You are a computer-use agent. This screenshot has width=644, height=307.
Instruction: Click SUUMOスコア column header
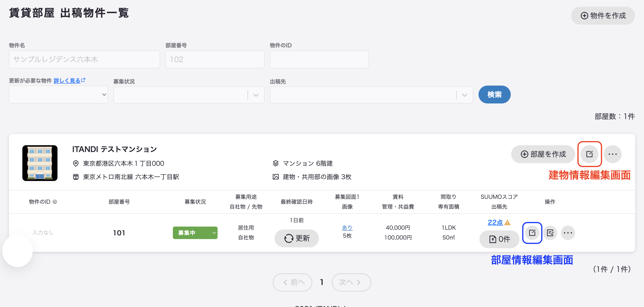click(x=499, y=197)
